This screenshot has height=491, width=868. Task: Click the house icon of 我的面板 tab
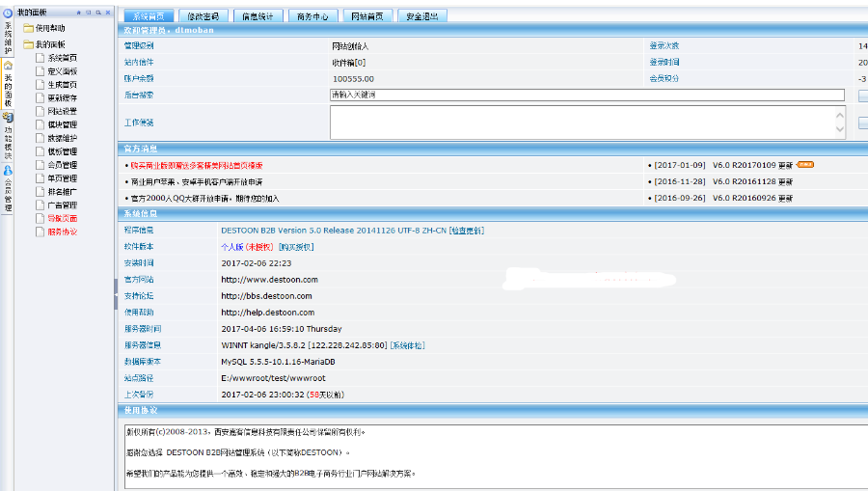tap(8, 65)
